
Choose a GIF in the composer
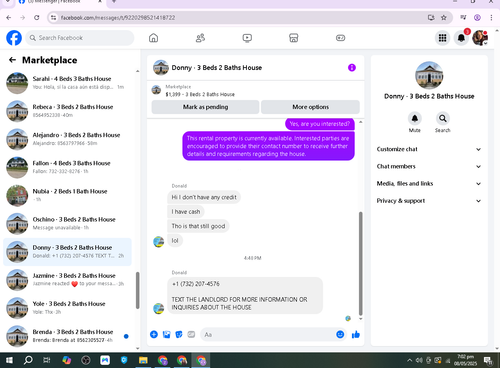point(191,334)
